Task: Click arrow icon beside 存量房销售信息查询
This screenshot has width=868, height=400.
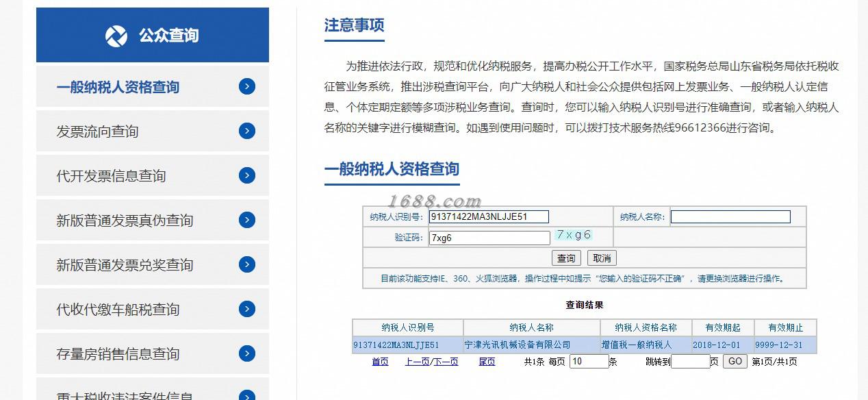Action: [x=247, y=353]
